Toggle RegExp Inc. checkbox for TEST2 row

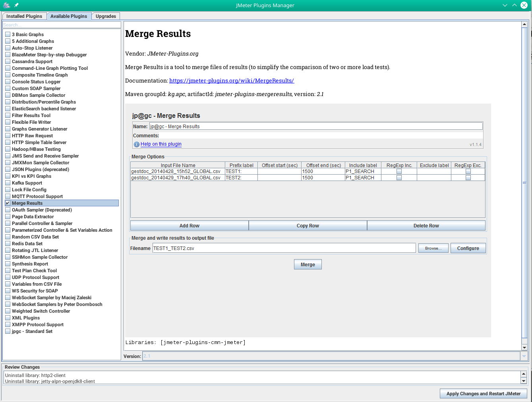pos(399,178)
